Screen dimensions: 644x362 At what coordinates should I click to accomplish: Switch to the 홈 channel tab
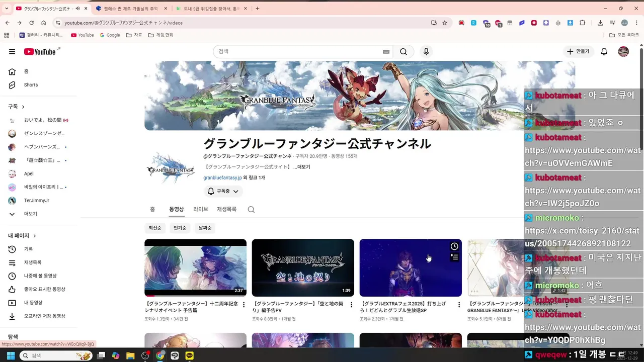(152, 209)
